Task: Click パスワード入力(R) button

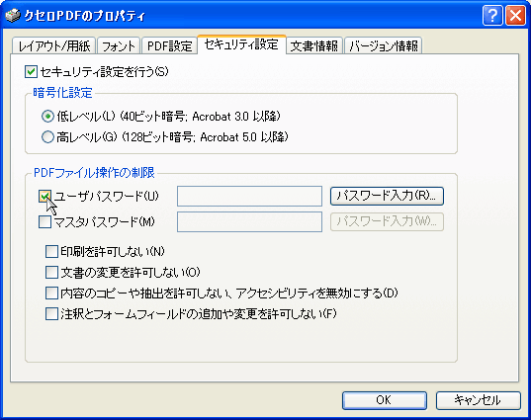Action: [x=387, y=196]
